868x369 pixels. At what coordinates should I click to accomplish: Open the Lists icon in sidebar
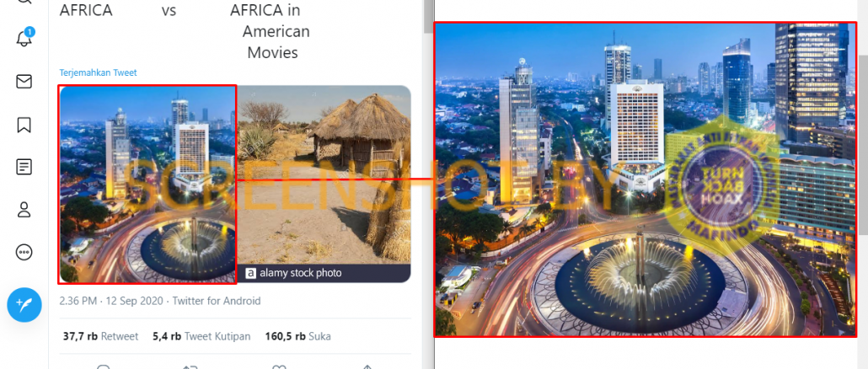24,167
